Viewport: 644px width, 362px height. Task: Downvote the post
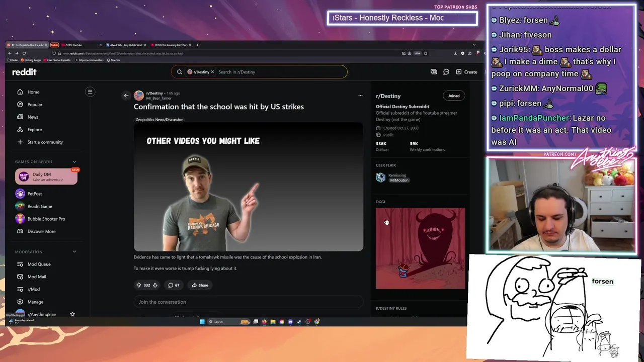click(155, 285)
